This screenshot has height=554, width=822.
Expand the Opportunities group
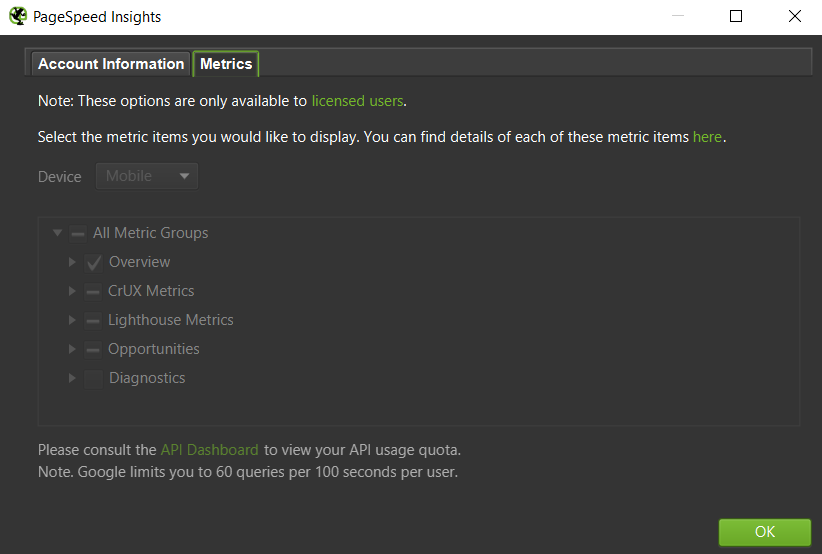click(72, 349)
